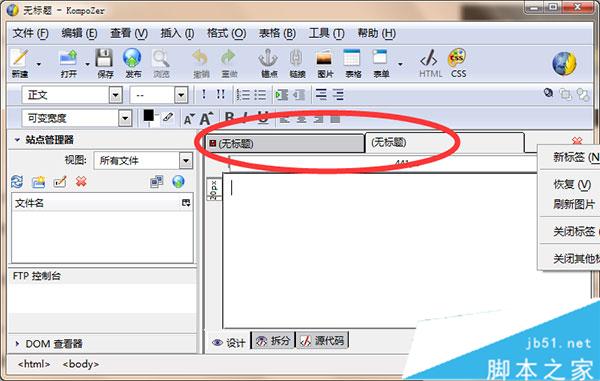Toggle Underline formatting

coord(263,118)
